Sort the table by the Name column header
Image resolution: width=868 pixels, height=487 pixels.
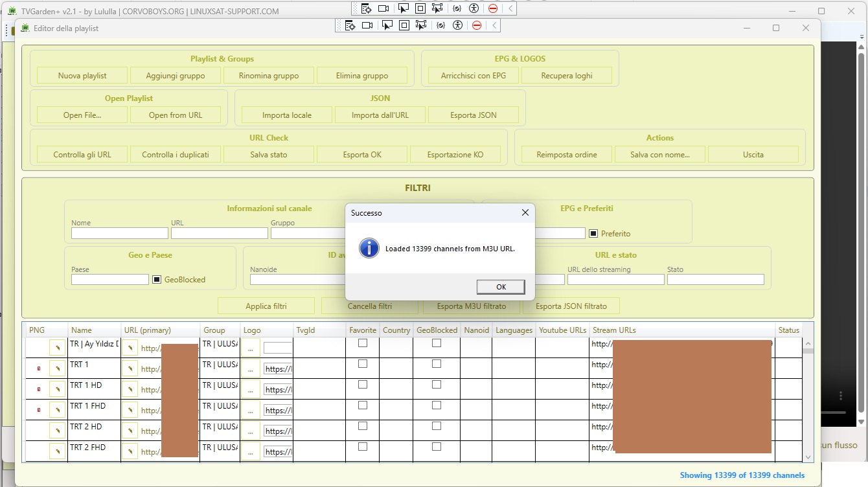point(95,330)
